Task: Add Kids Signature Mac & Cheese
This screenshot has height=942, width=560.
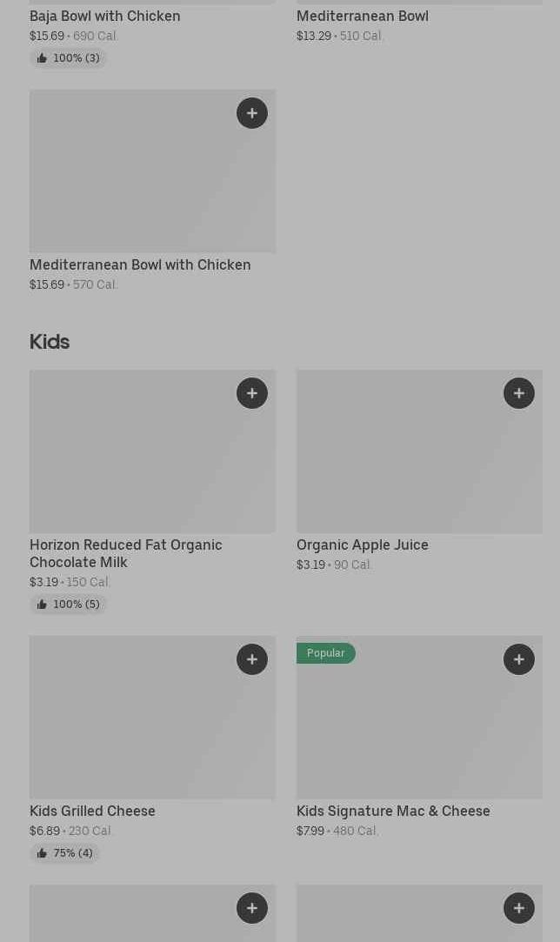Action: (519, 659)
